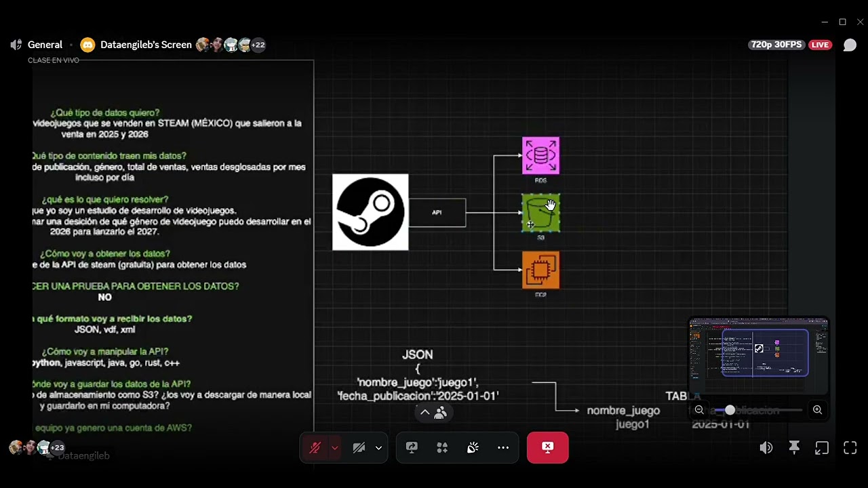This screenshot has height=488, width=868.
Task: Click the "¿Cómo voy a obtener los datos?" heading
Action: (105, 253)
